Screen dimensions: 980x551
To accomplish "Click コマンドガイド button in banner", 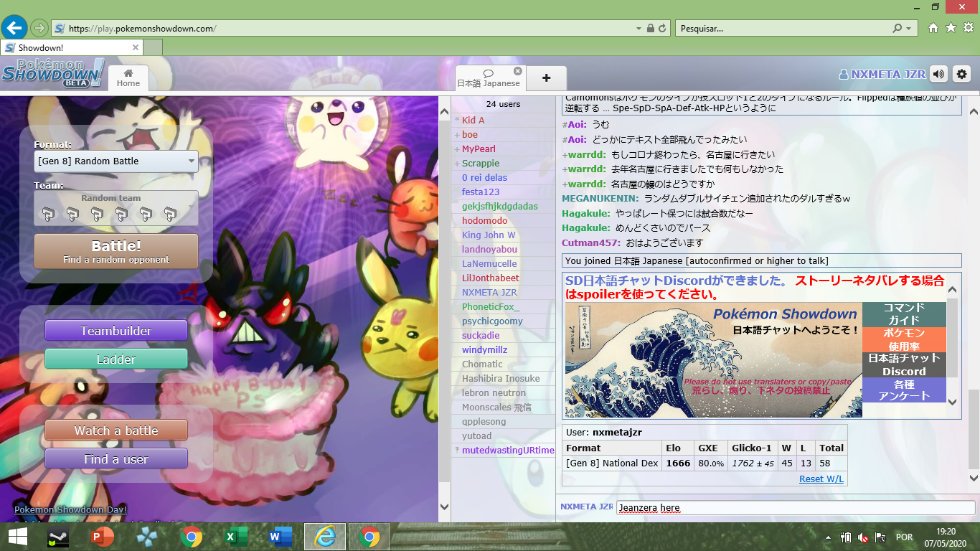I will click(x=904, y=314).
